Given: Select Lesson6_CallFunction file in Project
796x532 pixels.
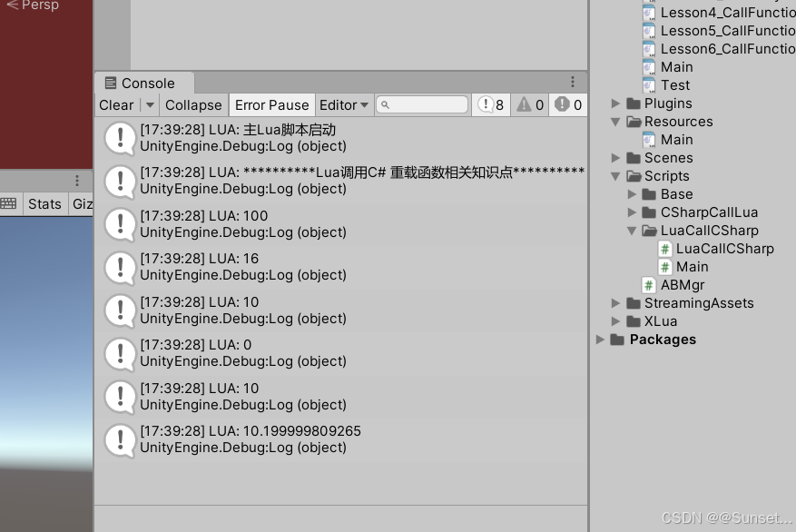Looking at the screenshot, I should [x=727, y=49].
